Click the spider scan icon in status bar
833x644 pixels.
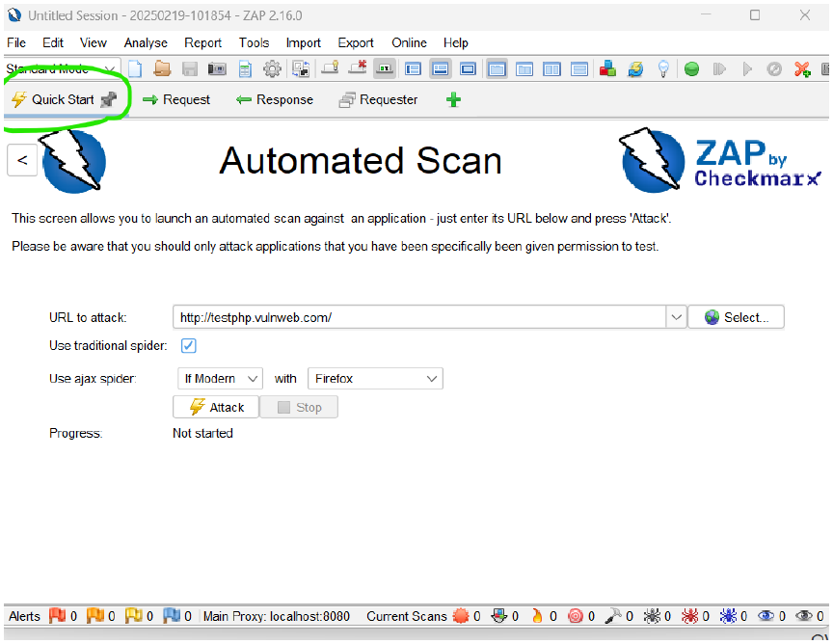657,616
